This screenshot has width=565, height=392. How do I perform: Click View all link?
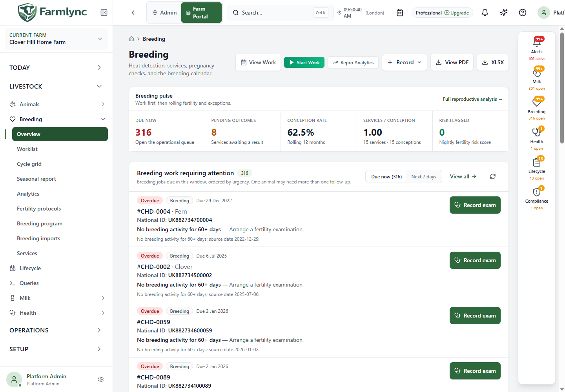(x=463, y=176)
